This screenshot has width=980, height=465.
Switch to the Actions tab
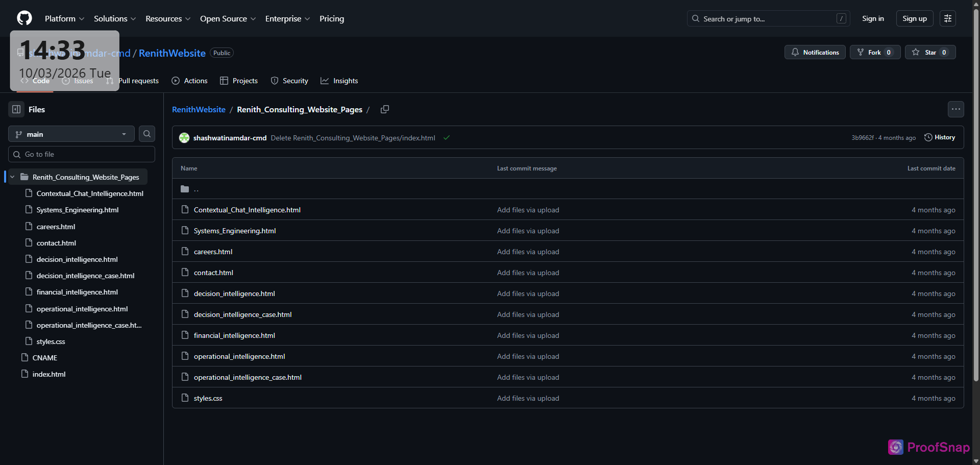pos(190,81)
